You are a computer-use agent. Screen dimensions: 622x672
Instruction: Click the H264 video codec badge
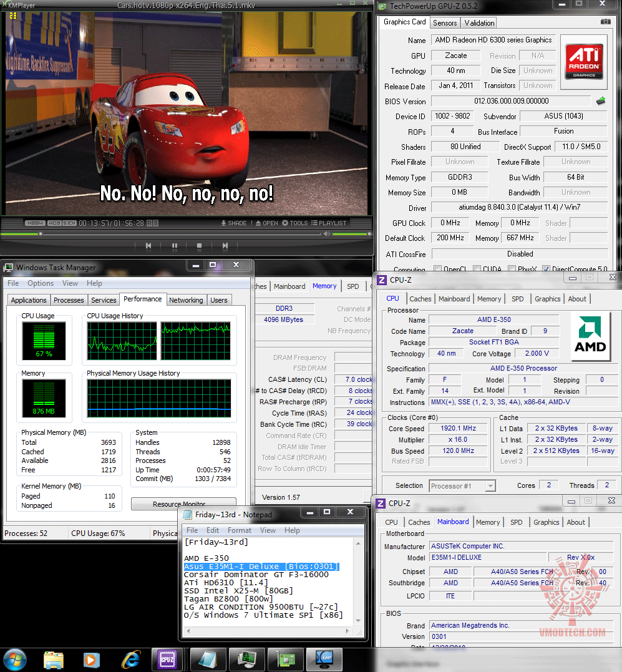35,223
